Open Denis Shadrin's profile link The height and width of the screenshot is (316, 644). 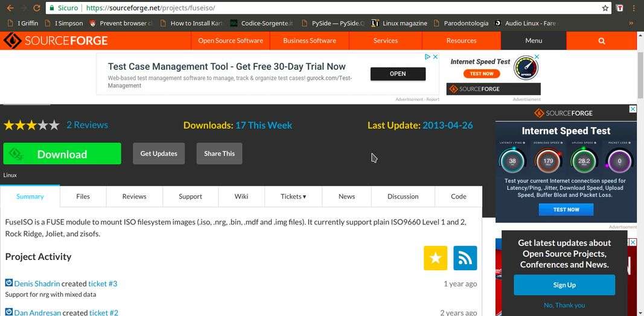37,283
